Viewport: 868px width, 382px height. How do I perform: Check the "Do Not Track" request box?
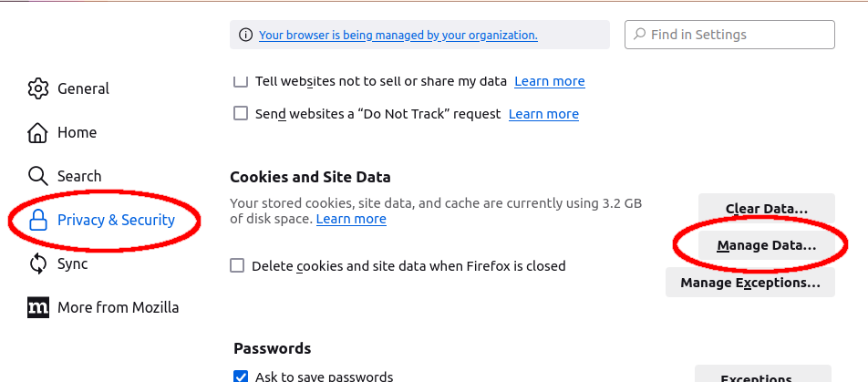tap(241, 114)
